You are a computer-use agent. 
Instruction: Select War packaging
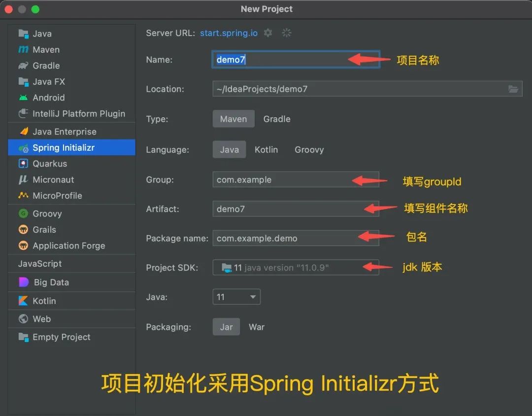(x=257, y=327)
